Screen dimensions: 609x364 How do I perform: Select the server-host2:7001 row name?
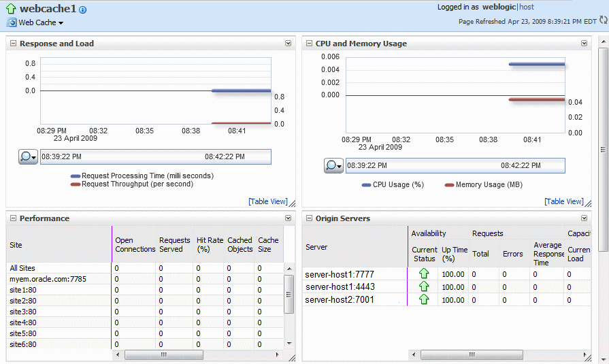click(x=340, y=300)
